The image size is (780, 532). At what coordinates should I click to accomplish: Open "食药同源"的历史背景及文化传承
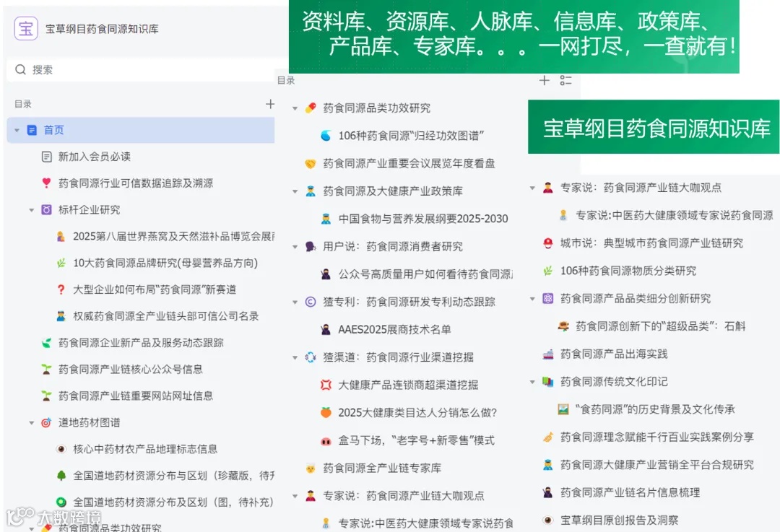tap(655, 409)
